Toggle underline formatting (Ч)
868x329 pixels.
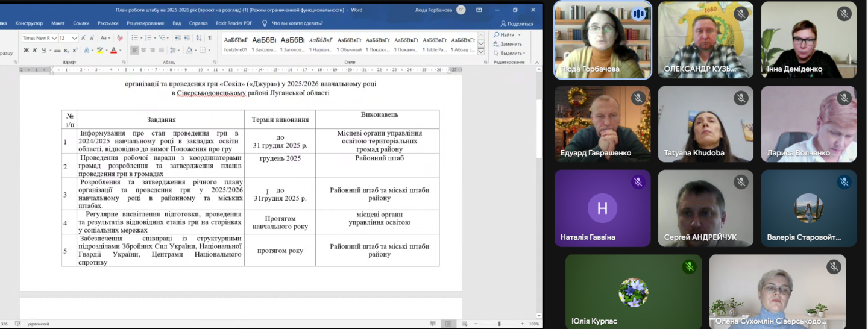click(x=43, y=50)
